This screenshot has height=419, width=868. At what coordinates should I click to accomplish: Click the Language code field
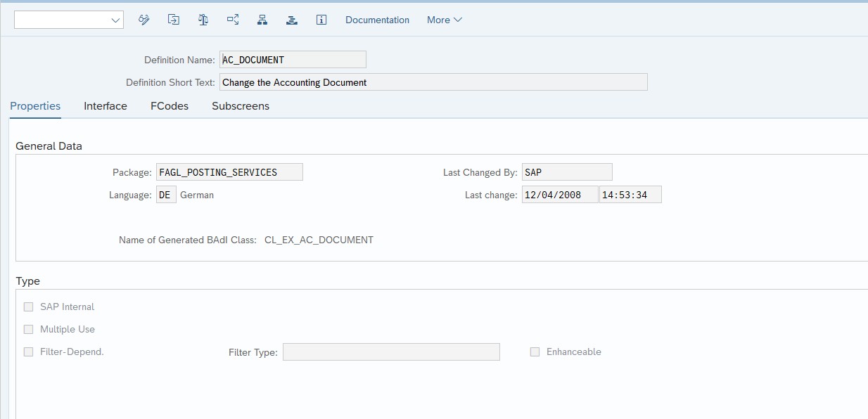pos(166,195)
